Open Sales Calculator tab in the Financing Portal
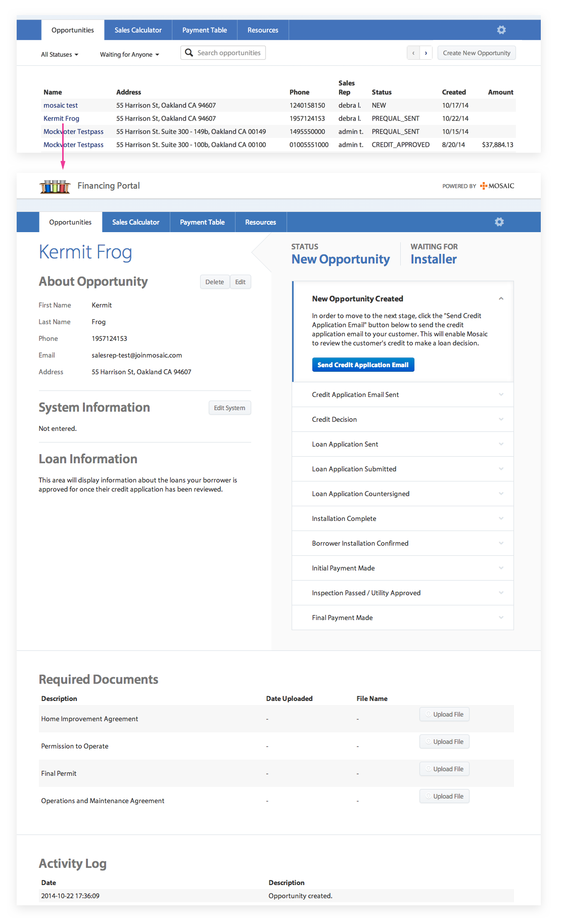The height and width of the screenshot is (924, 561). click(x=136, y=222)
